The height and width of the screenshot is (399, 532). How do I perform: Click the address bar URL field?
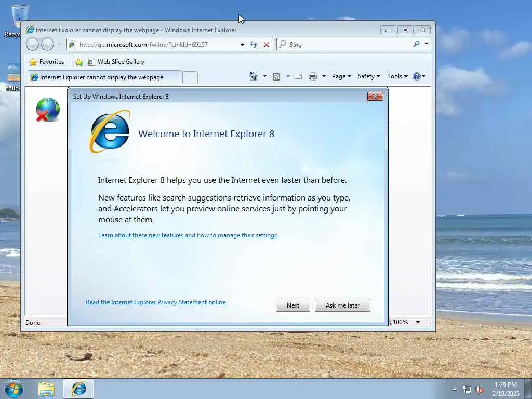pyautogui.click(x=156, y=45)
